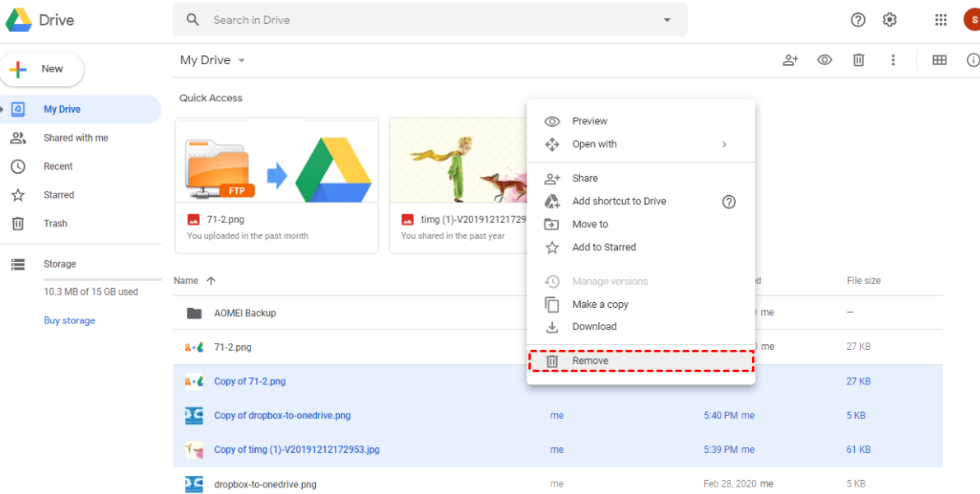Expand the My Drive title dropdown
This screenshot has width=980, height=494.
pyautogui.click(x=241, y=61)
